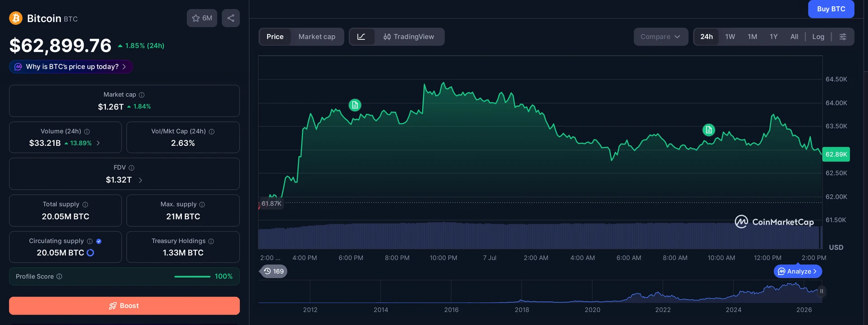The image size is (868, 325).
Task: Open Total supply info icon
Action: (85, 205)
